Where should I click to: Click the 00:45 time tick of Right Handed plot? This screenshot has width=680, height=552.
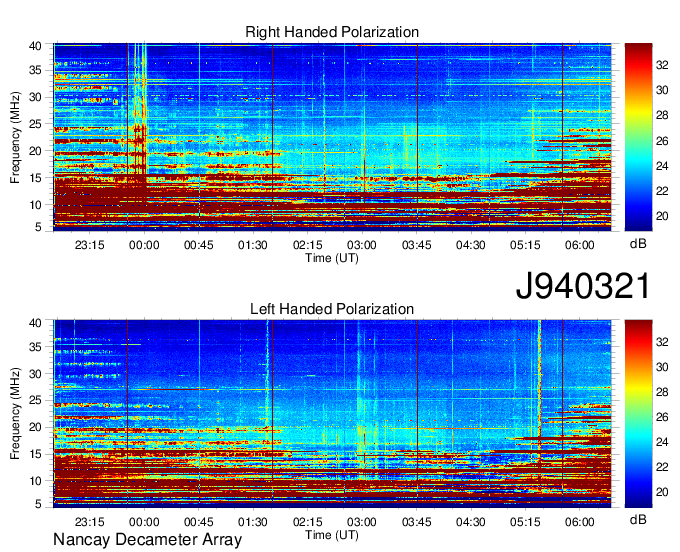[x=199, y=245]
